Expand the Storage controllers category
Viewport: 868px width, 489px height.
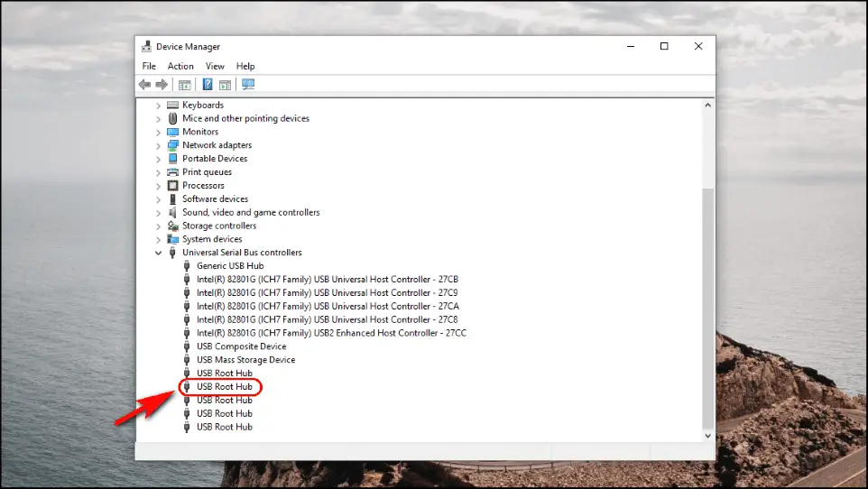point(158,226)
